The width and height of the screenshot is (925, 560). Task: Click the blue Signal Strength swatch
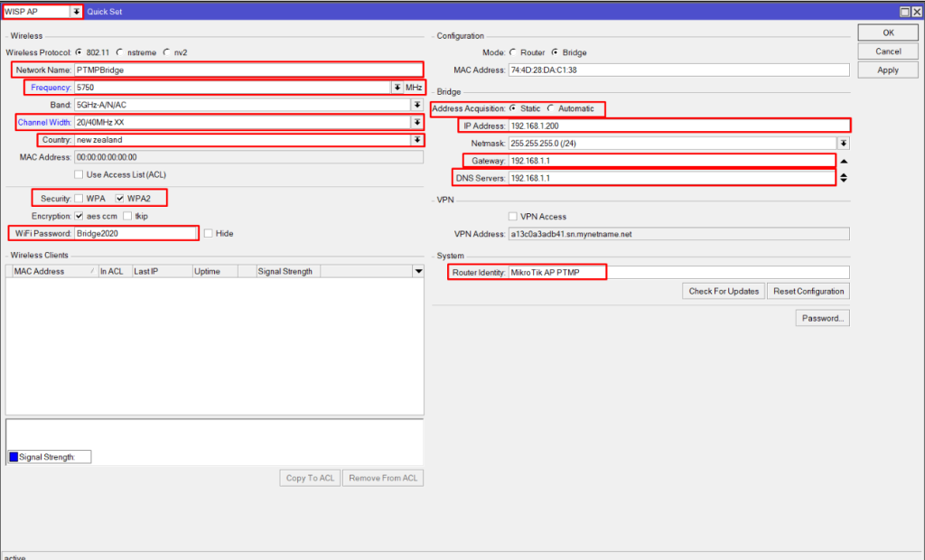click(x=14, y=457)
